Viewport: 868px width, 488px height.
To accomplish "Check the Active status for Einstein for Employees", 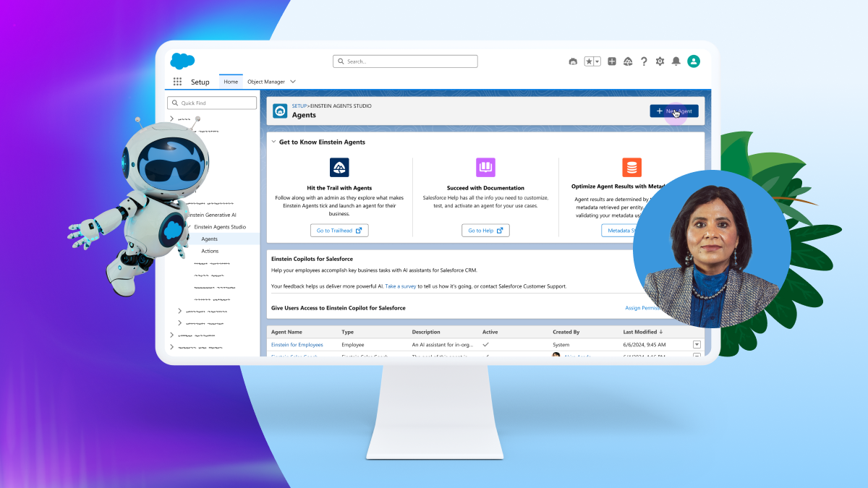I will 487,344.
